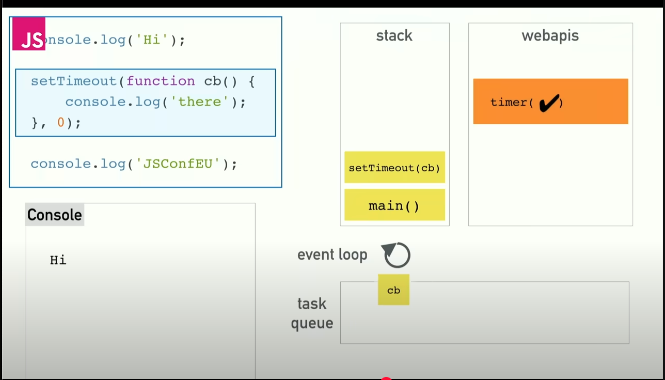Image resolution: width=665 pixels, height=380 pixels.
Task: Click the stack panel heading
Action: pyautogui.click(x=394, y=36)
